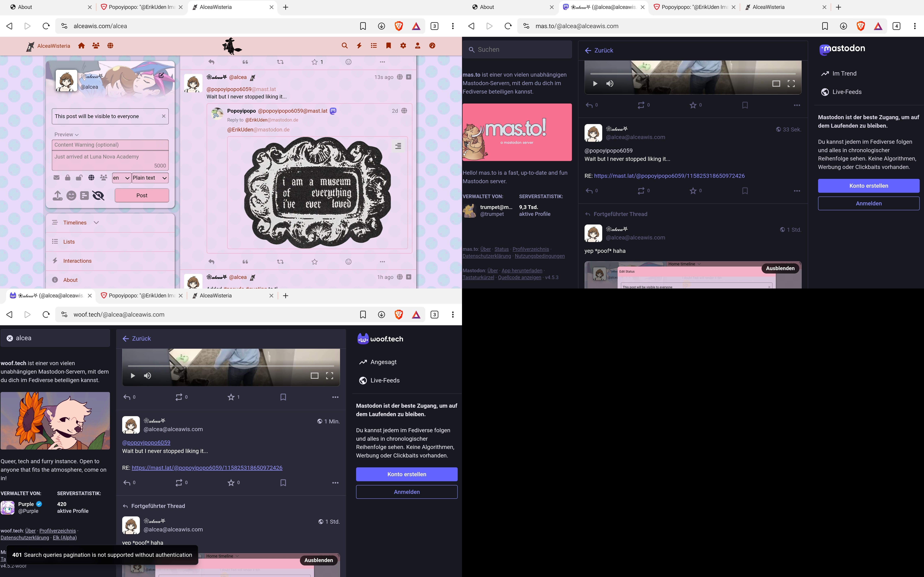Toggle sensitive media eye-slash icon
924x577 pixels.
coord(98,196)
